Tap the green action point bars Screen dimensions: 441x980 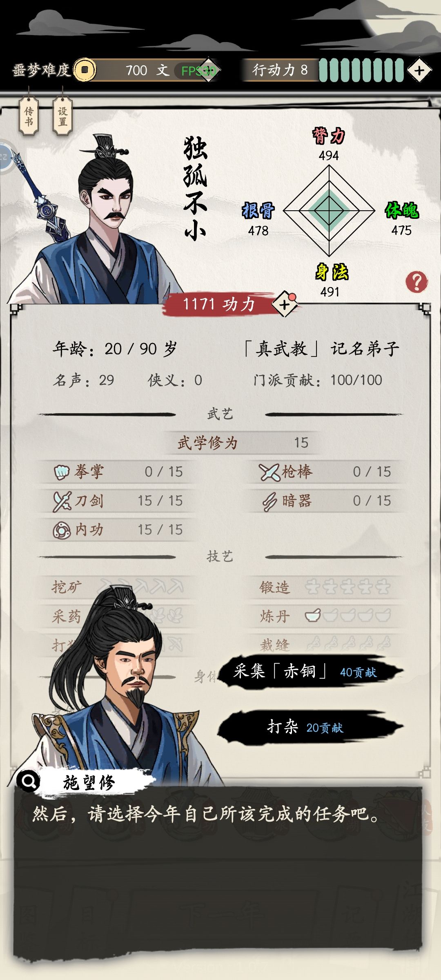361,70
